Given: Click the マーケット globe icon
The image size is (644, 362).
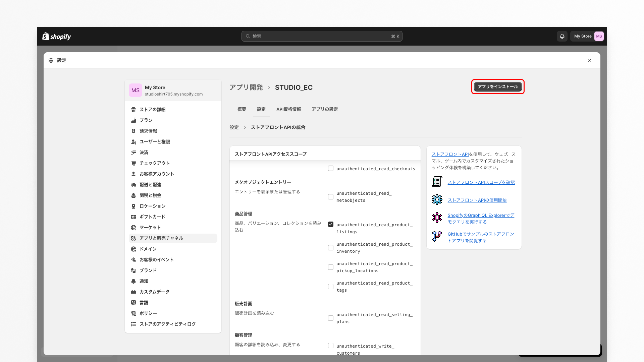Looking at the screenshot, I should click(x=133, y=228).
